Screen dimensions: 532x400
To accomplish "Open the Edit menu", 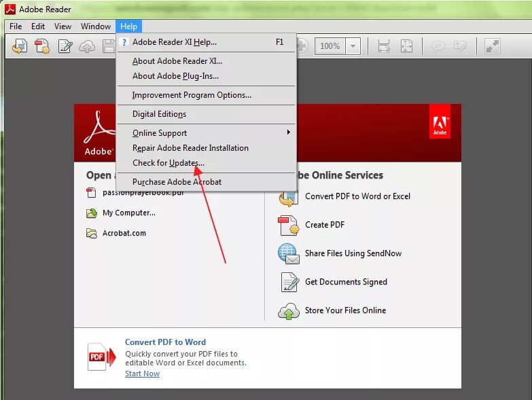I will (38, 26).
